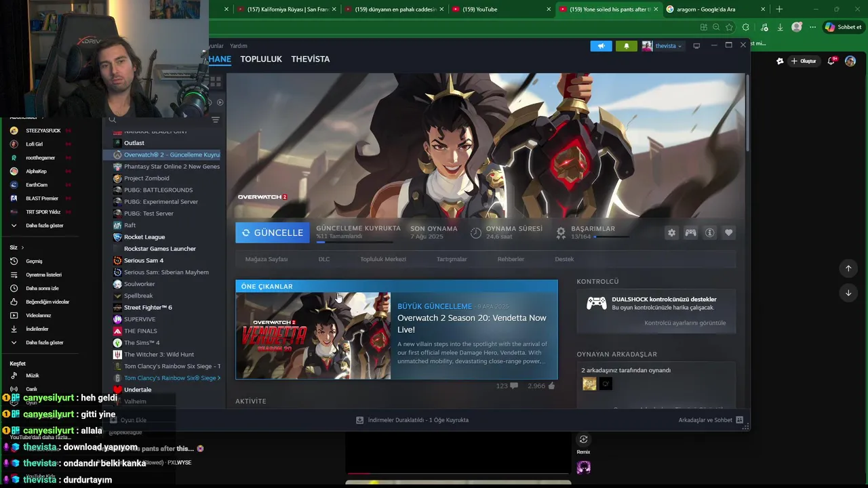Open downloads status 'İndirmeler Duraklatıldı'

[x=412, y=420]
